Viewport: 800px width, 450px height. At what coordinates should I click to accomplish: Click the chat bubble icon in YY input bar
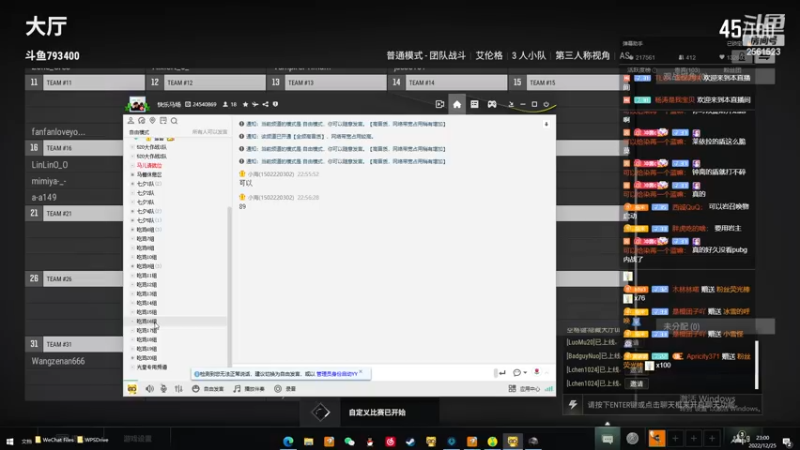pos(517,373)
